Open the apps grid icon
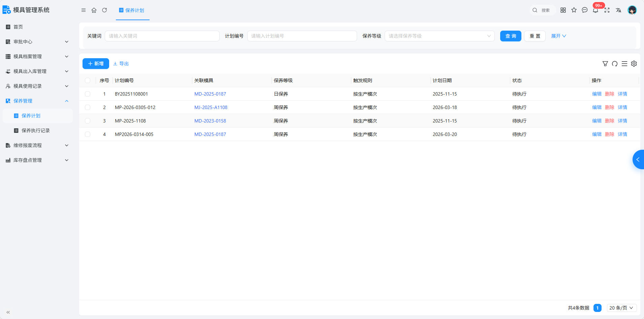This screenshot has height=319, width=644. (563, 10)
